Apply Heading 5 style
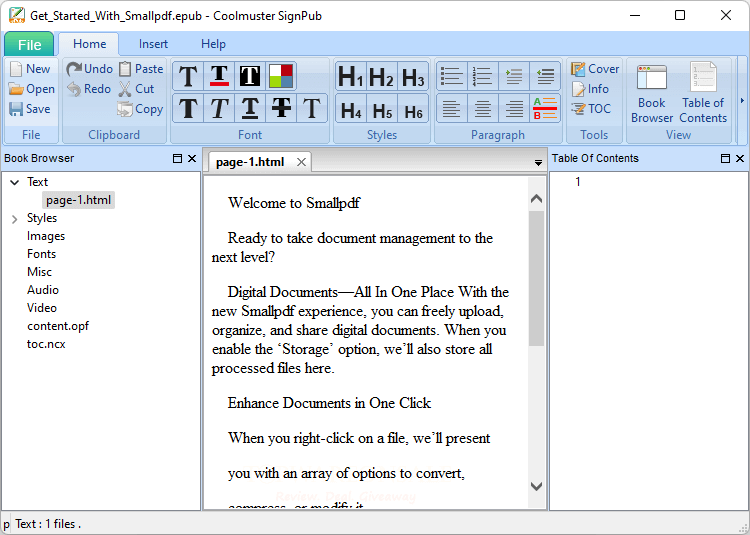The height and width of the screenshot is (535, 750). pos(382,109)
